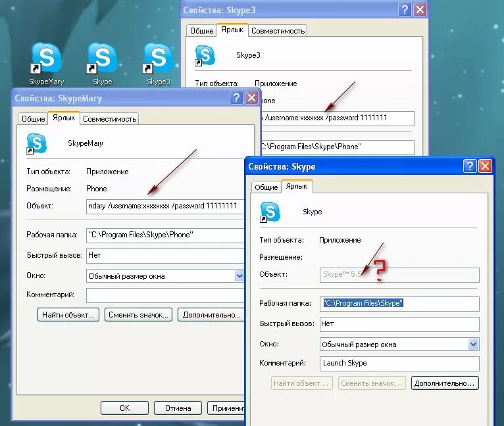Close the SkypeMary properties window

click(251, 98)
